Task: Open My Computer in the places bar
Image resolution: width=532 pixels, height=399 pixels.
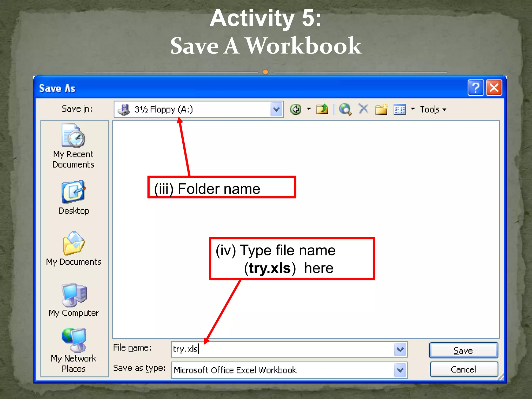Action: pyautogui.click(x=74, y=300)
